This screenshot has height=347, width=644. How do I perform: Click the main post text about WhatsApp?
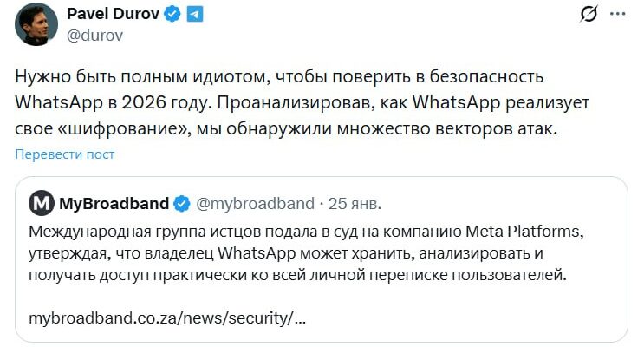pos(302,102)
